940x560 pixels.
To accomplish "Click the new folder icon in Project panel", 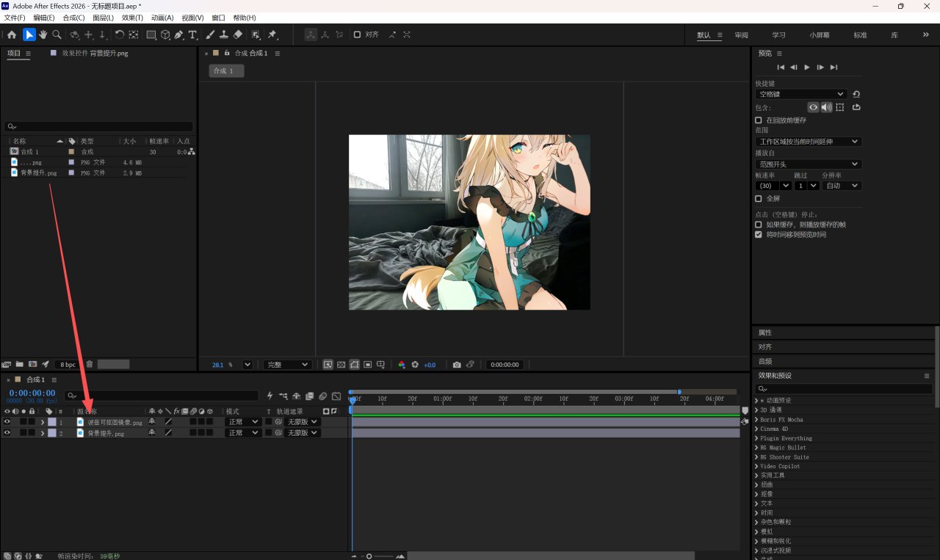I will [20, 364].
